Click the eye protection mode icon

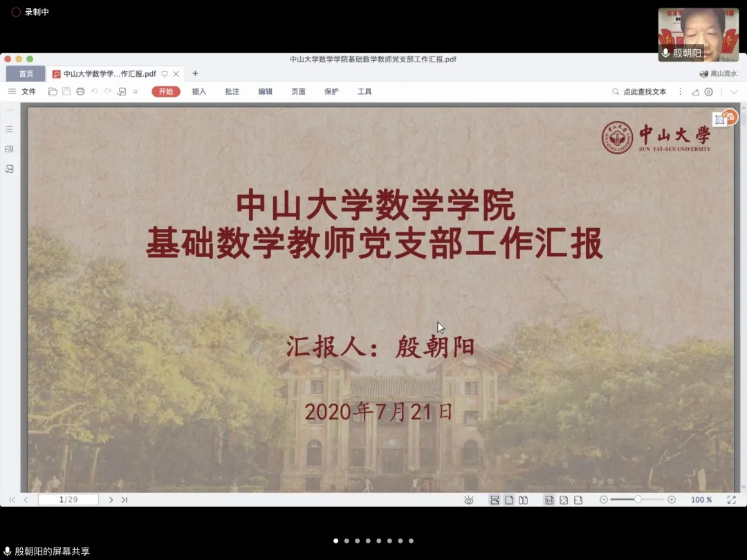coord(469,500)
